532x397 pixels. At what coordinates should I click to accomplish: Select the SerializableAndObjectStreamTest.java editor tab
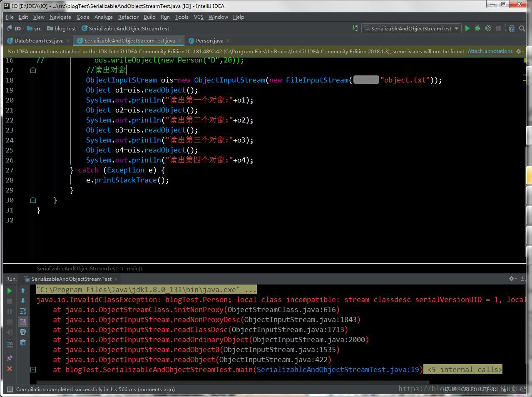point(129,40)
